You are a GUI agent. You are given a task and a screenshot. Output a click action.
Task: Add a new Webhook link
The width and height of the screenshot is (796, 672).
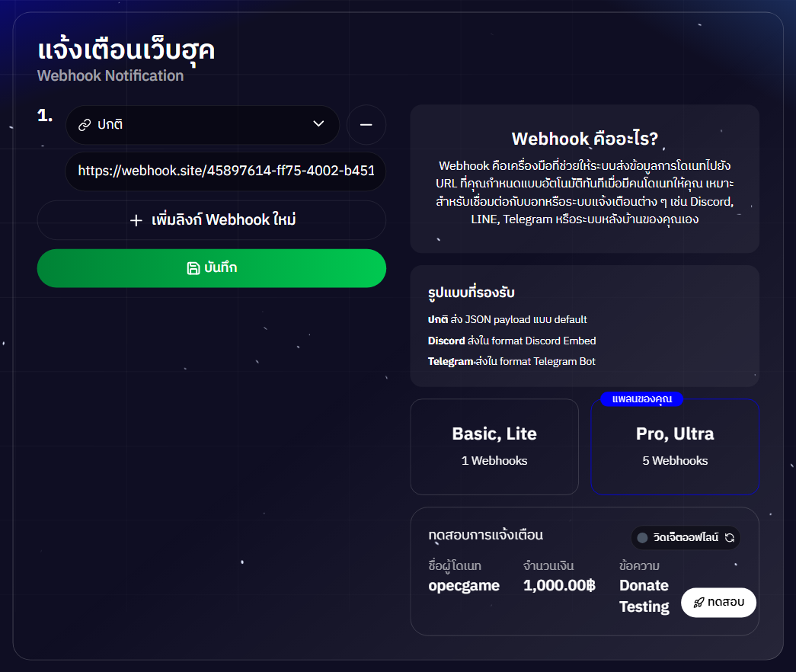coord(212,220)
